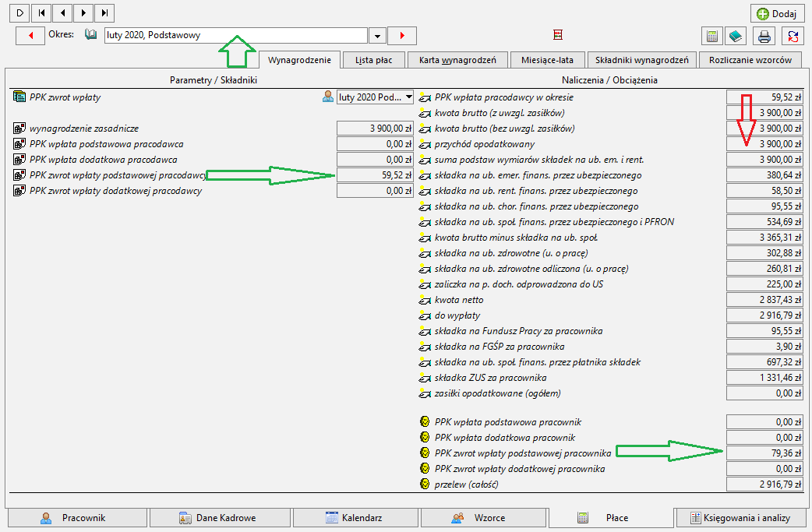Click icon next to wynagrodzenie zasadnicze
The height and width of the screenshot is (532, 812).
pyautogui.click(x=19, y=129)
